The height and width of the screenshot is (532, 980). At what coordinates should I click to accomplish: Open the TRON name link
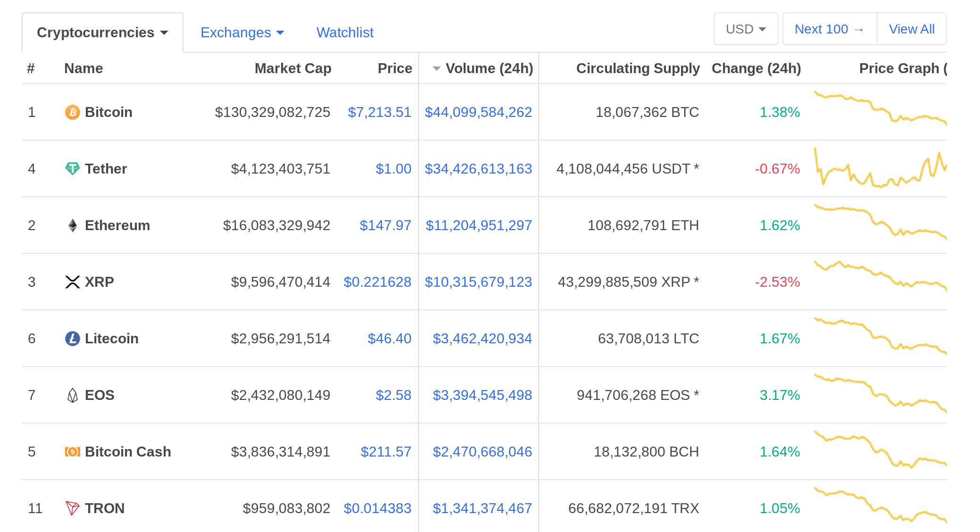[x=105, y=508]
